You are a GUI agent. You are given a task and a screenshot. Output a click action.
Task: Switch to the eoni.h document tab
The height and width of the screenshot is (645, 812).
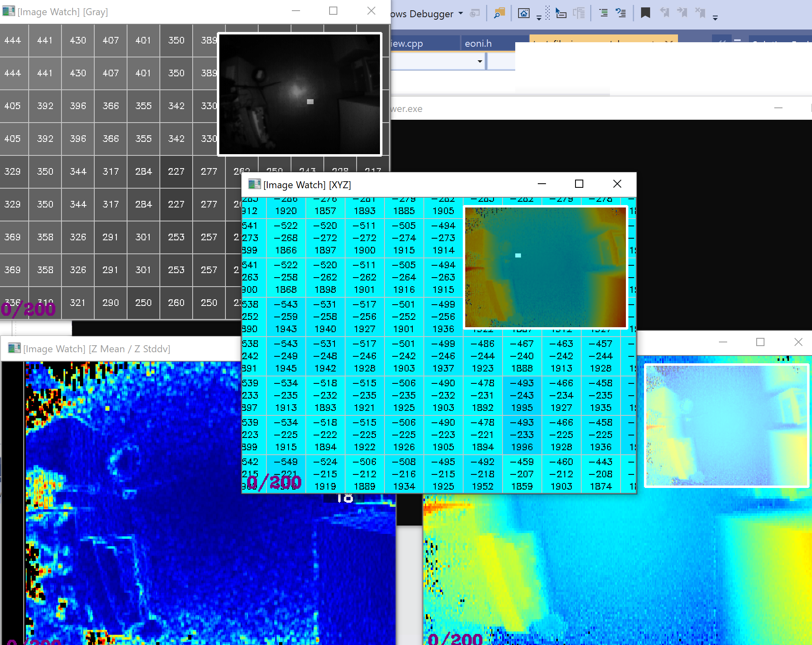tap(478, 43)
